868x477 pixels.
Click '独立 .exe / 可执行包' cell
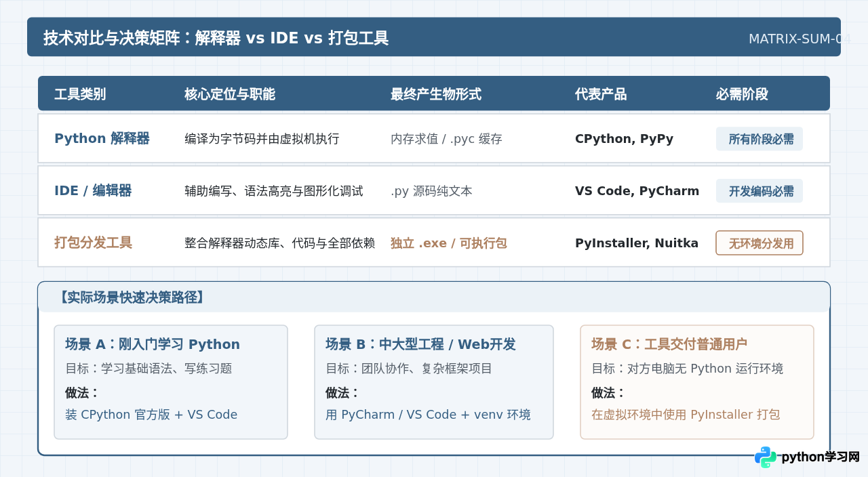(x=449, y=243)
